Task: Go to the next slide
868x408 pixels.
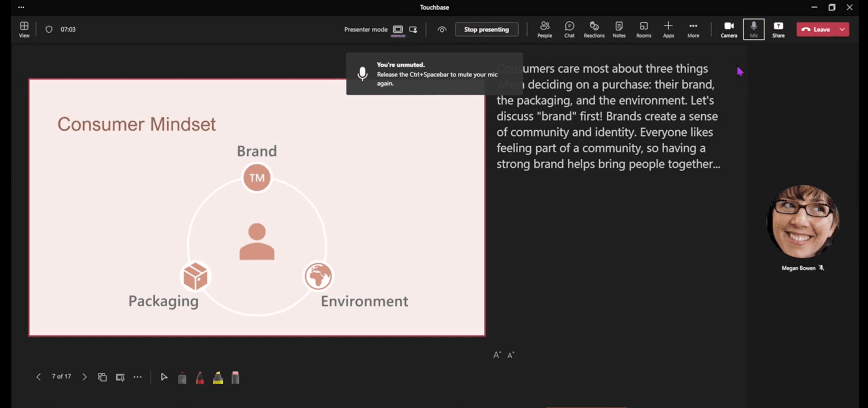Action: [84, 377]
